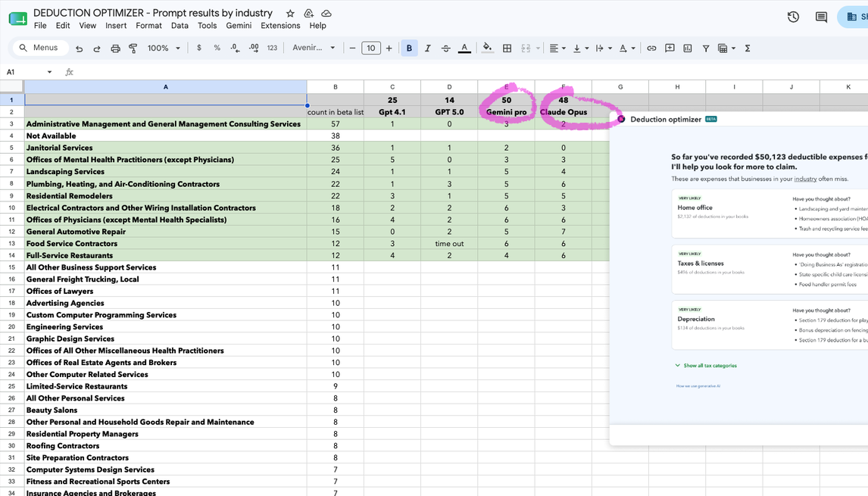
Task: Create a filter funnel icon
Action: point(706,48)
